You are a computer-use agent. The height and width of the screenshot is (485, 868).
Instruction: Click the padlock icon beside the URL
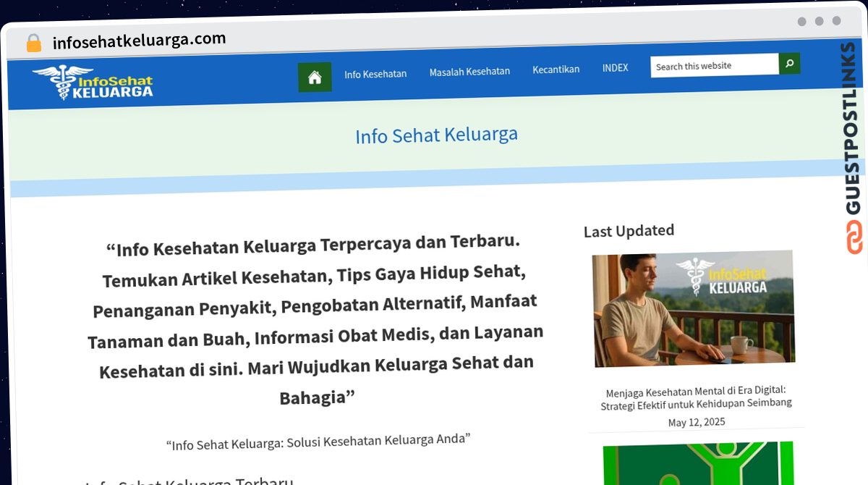(x=33, y=43)
